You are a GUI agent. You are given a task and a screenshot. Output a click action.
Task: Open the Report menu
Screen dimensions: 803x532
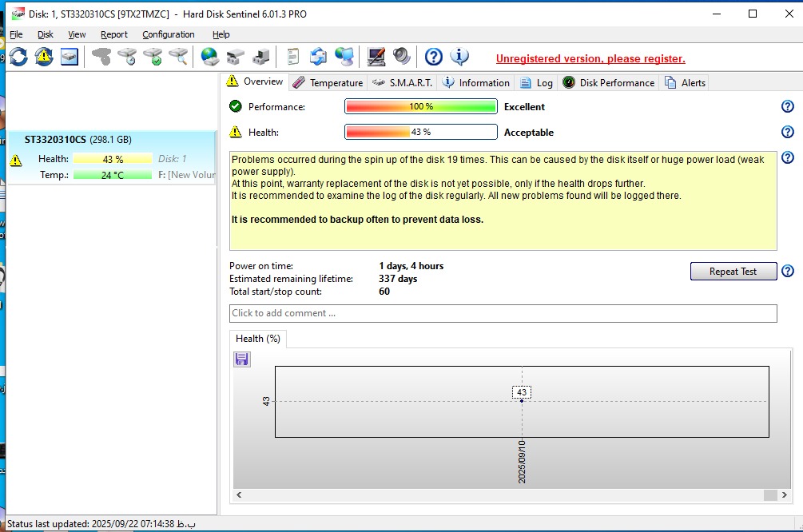[x=113, y=34]
